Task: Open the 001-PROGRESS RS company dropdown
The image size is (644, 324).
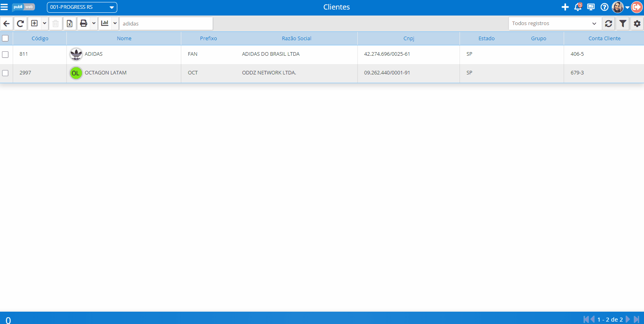Action: coord(82,7)
